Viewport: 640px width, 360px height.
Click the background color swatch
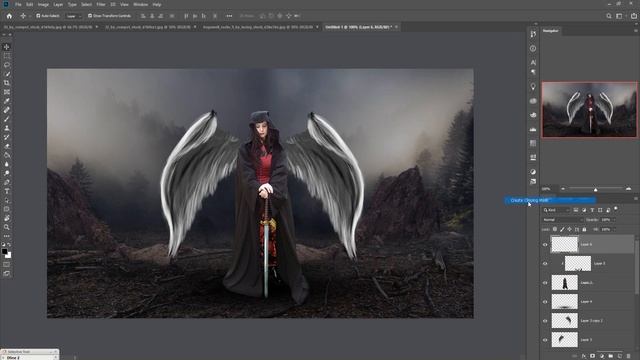pos(8,255)
